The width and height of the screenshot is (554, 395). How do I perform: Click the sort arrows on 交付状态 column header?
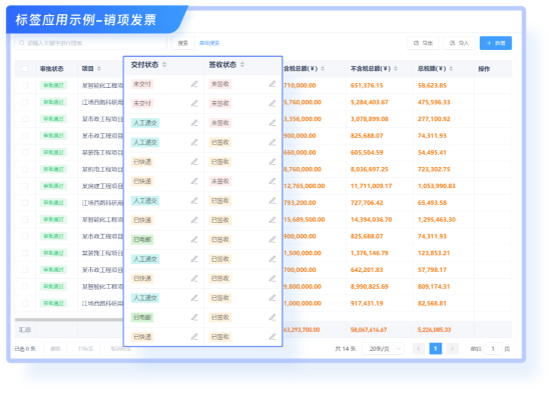[164, 65]
